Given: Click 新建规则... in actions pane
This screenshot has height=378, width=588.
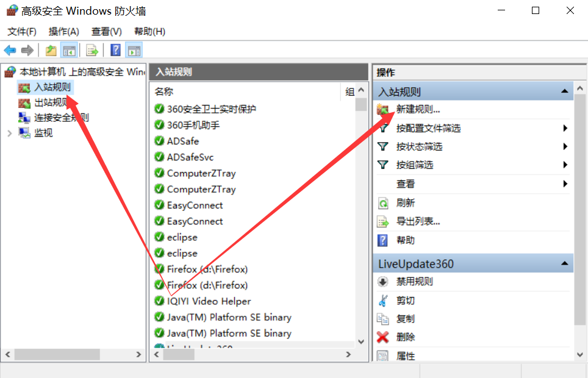Looking at the screenshot, I should point(418,110).
